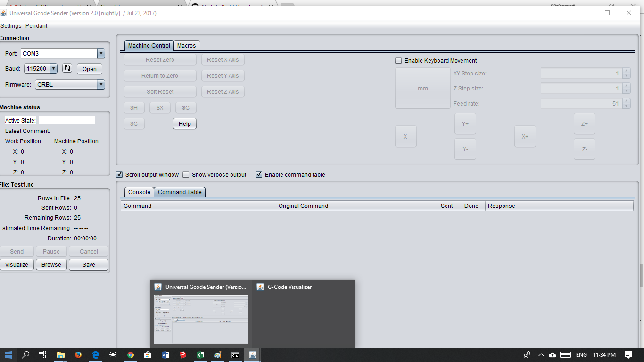Click the Visualize button
Screen dimensions: 644x362
pos(17,264)
